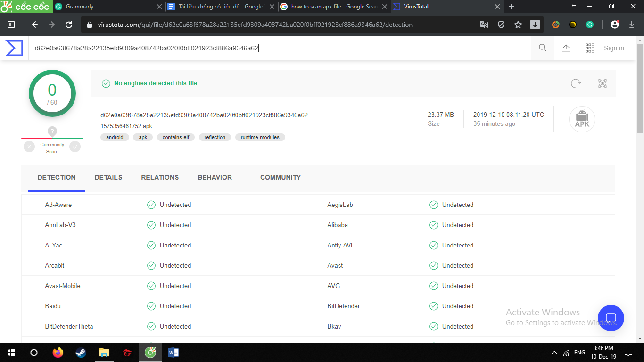Click the Antiy-AVL engine name
This screenshot has width=644, height=362.
[341, 245]
